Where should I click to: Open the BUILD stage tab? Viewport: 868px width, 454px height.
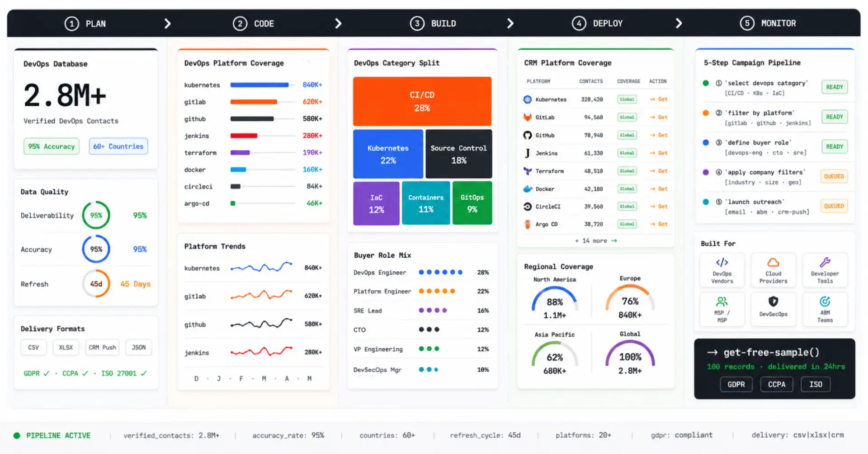point(433,24)
